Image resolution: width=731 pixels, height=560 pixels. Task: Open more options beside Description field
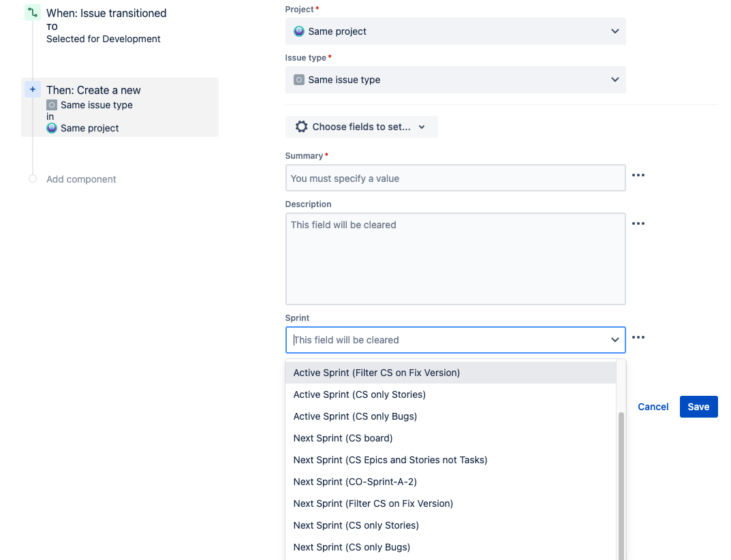pos(638,224)
